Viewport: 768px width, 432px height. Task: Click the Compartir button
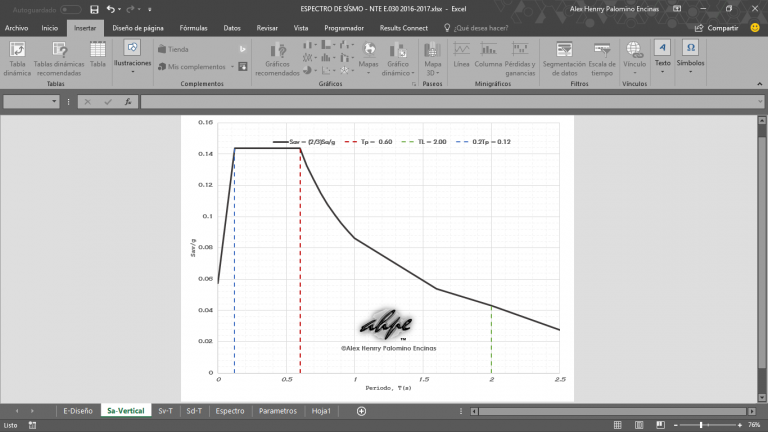click(717, 29)
